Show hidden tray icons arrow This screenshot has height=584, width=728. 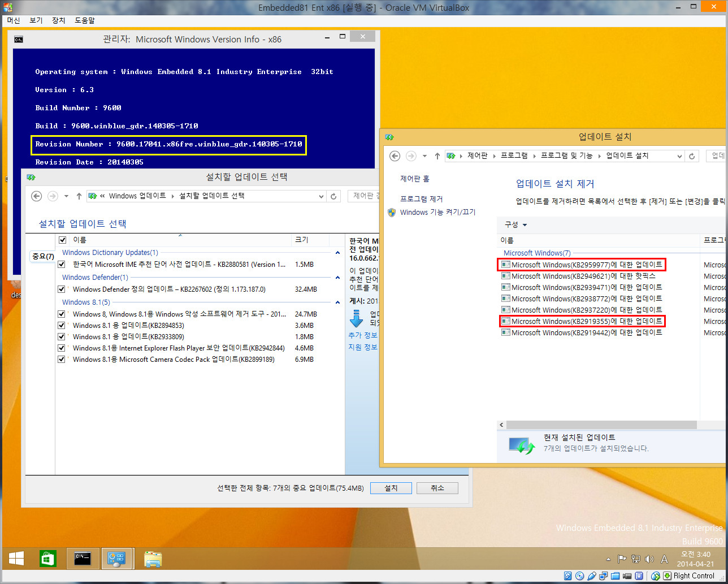tap(608, 560)
